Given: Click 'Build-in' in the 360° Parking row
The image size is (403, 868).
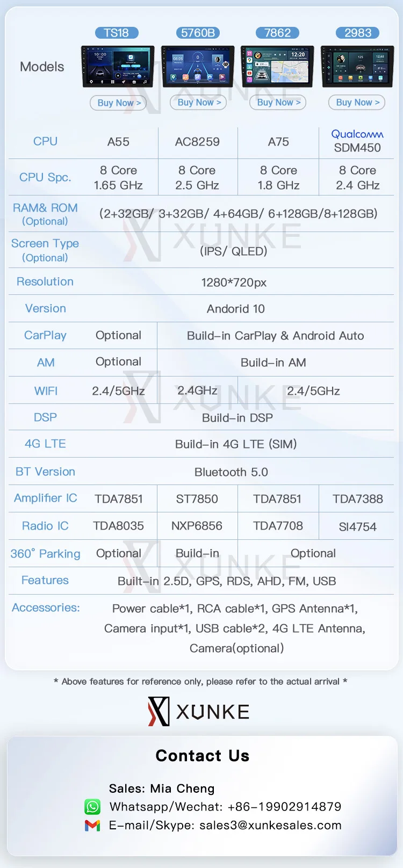Looking at the screenshot, I should pos(197,553).
